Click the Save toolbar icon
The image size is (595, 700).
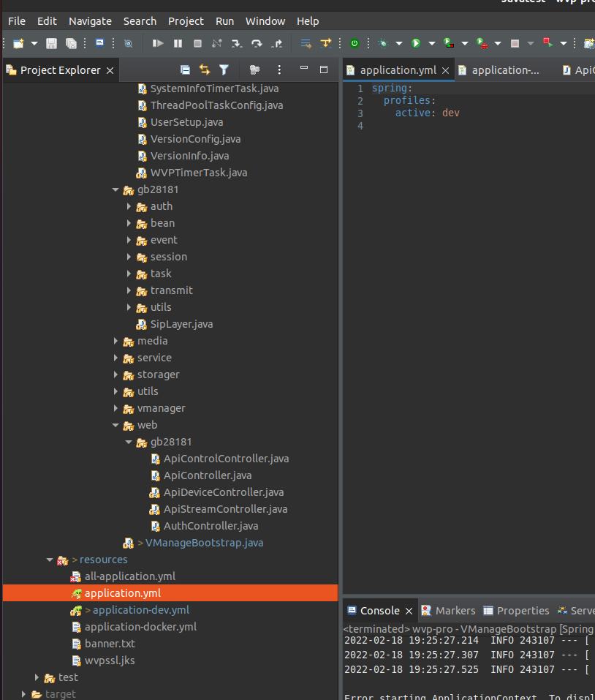[x=50, y=43]
